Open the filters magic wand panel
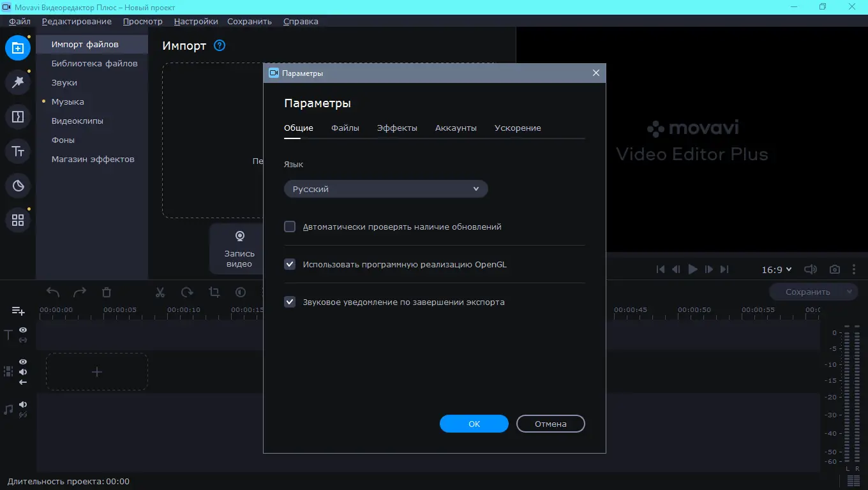Viewport: 868px width, 490px height. pyautogui.click(x=18, y=82)
